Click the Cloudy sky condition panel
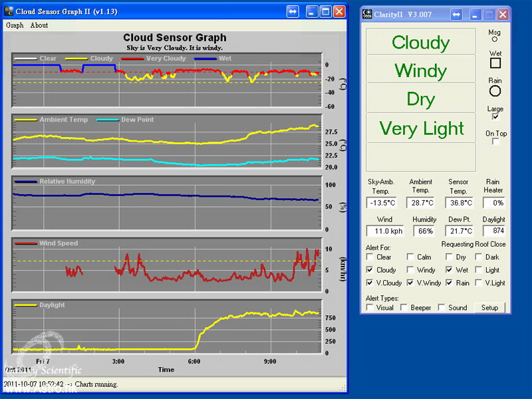Viewport: 532px width, 399px height. coord(421,42)
